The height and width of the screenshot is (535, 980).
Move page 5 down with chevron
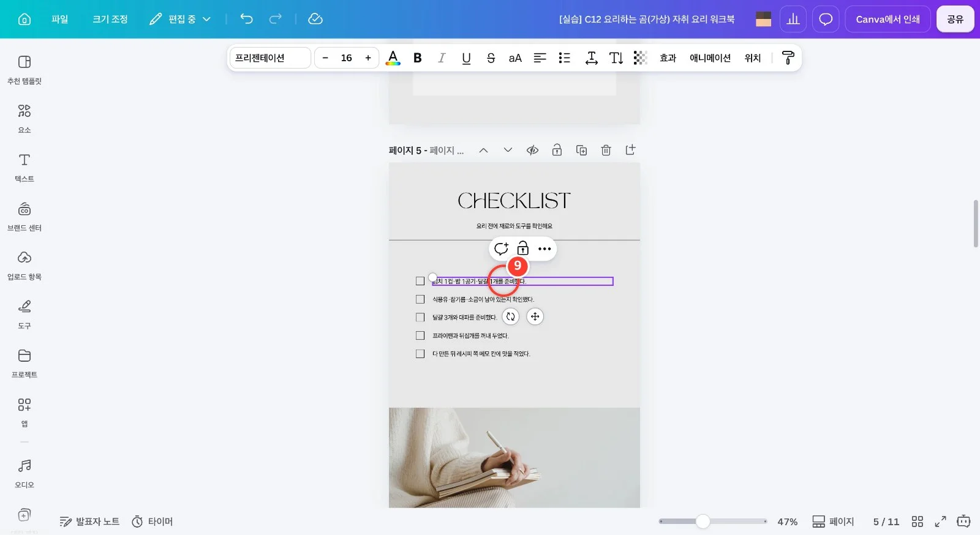point(508,150)
